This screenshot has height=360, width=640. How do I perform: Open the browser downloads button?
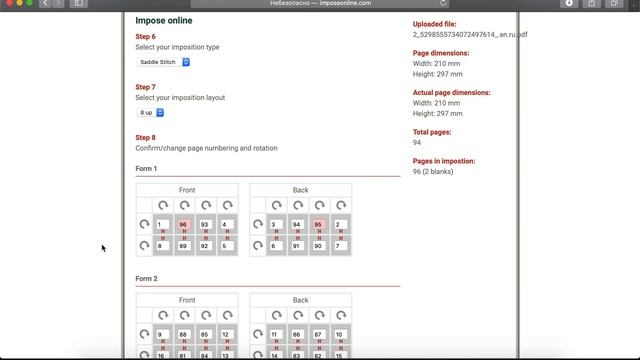coord(569,3)
